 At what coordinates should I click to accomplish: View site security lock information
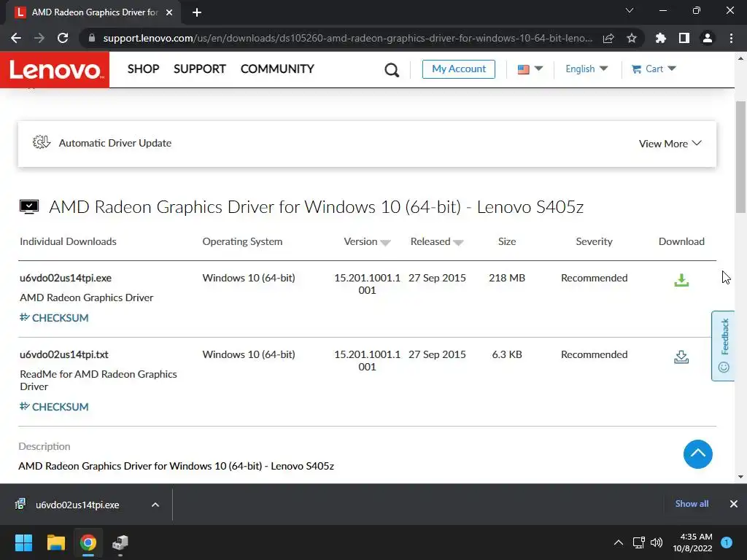[x=92, y=38]
